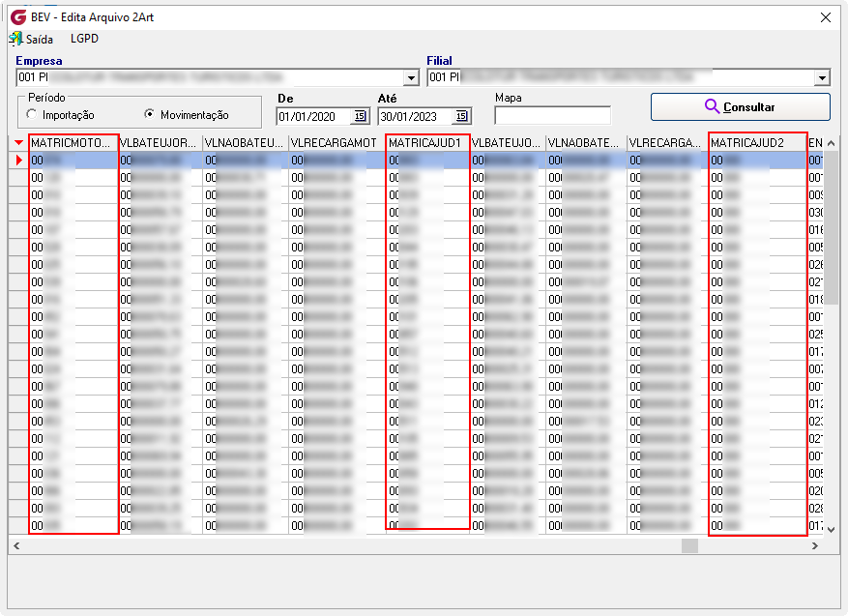Image resolution: width=848 pixels, height=616 pixels.
Task: Click the horizontal scrollbar right arrow
Action: tap(815, 545)
